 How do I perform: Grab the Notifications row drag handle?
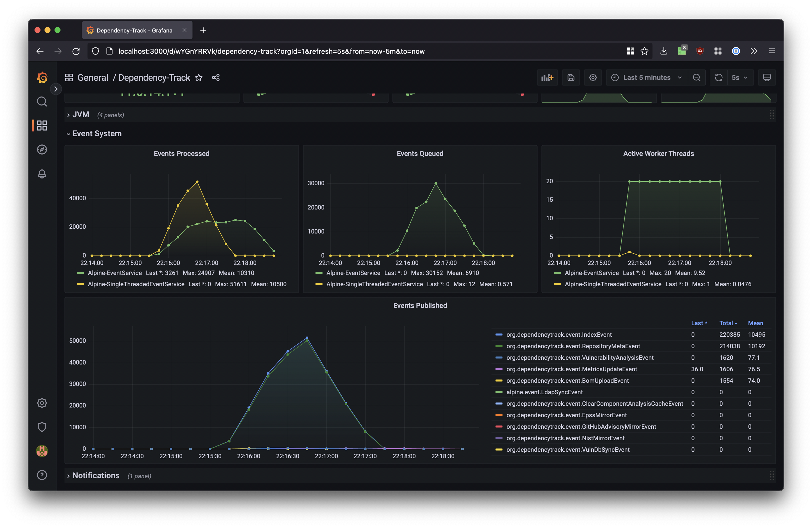coord(772,476)
